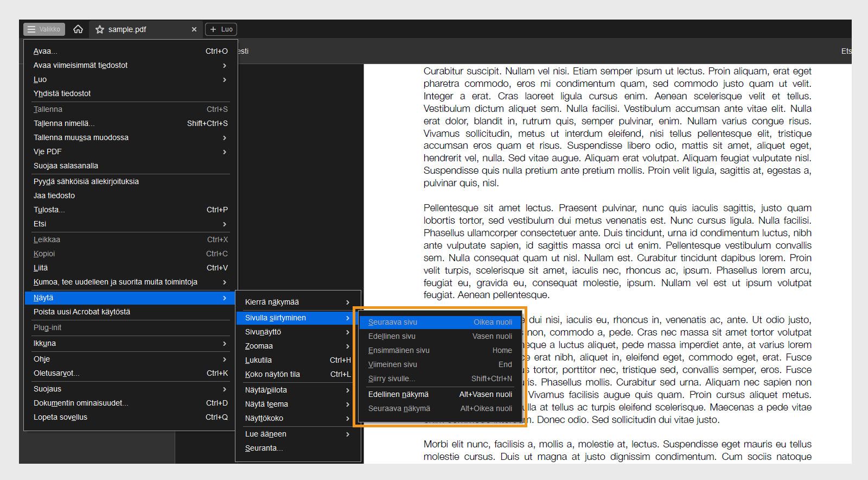Select Seuraava sivu
This screenshot has height=480, width=868.
tap(440, 322)
